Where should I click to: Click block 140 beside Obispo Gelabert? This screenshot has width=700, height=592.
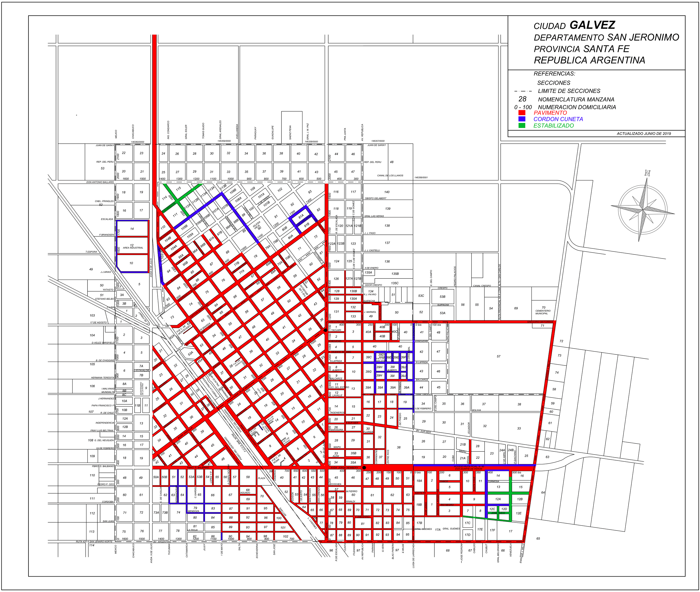[387, 192]
